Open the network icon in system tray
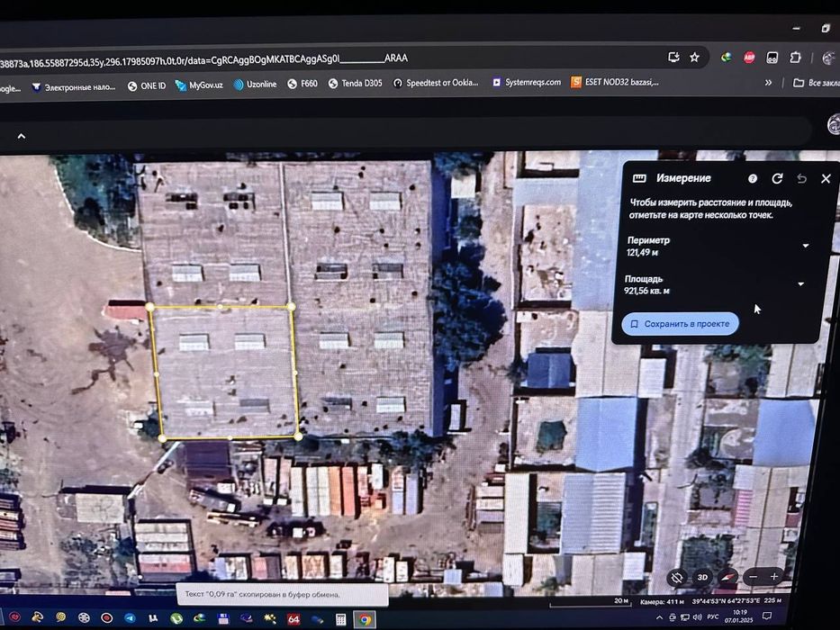Image resolution: width=840 pixels, height=630 pixels. tap(684, 617)
